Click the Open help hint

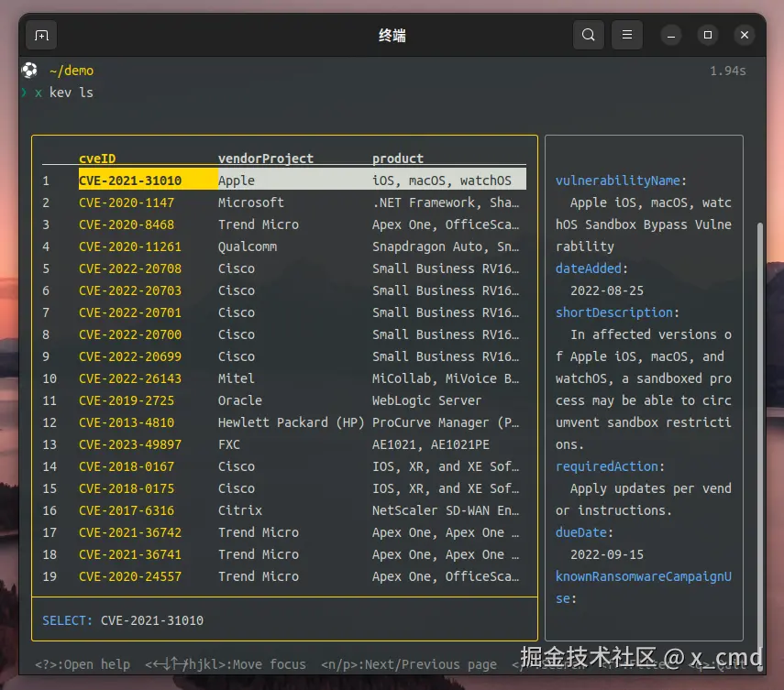click(83, 664)
